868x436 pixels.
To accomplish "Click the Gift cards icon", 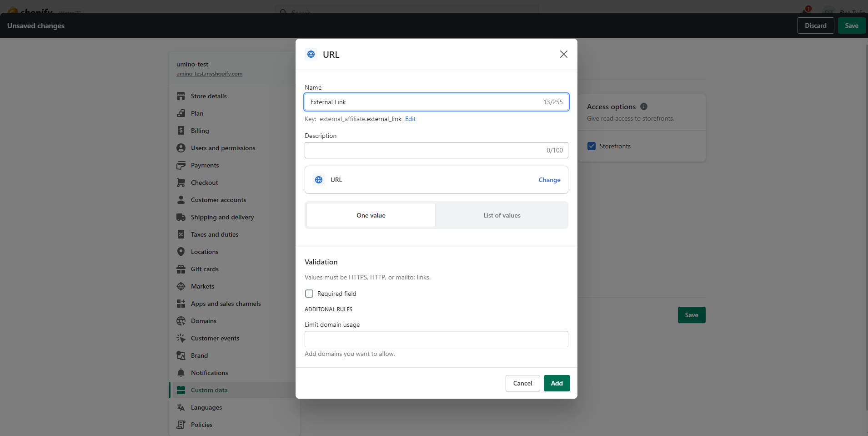I will [x=181, y=269].
